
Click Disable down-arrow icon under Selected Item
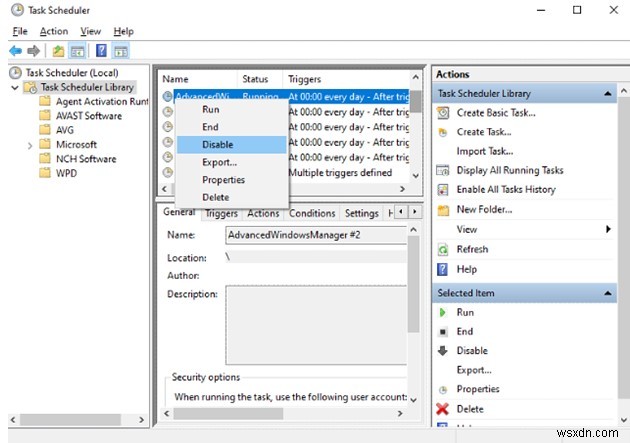(x=442, y=351)
